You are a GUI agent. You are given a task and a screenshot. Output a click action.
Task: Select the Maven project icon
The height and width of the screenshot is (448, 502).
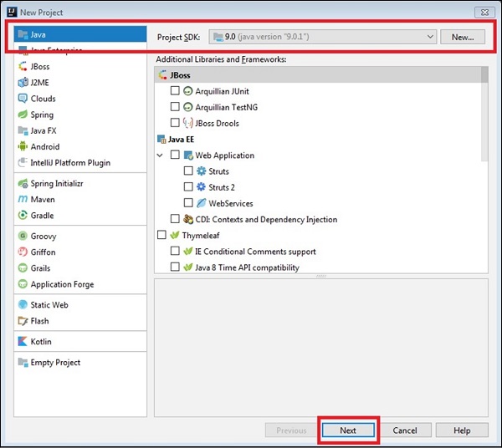23,200
